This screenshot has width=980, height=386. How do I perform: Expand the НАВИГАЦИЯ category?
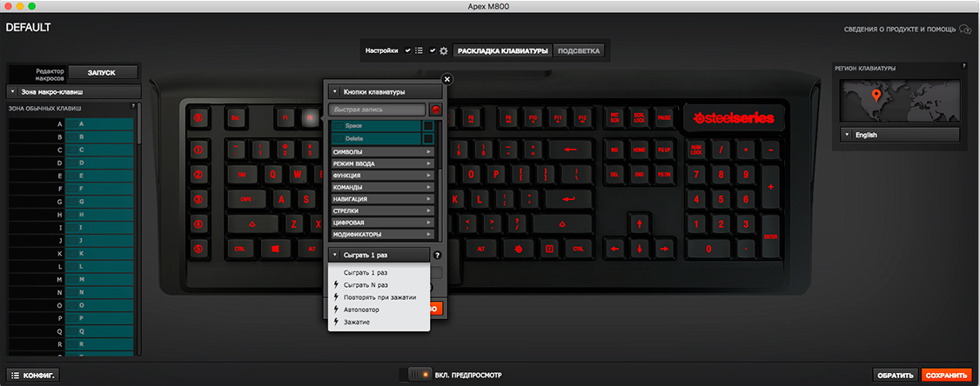382,198
